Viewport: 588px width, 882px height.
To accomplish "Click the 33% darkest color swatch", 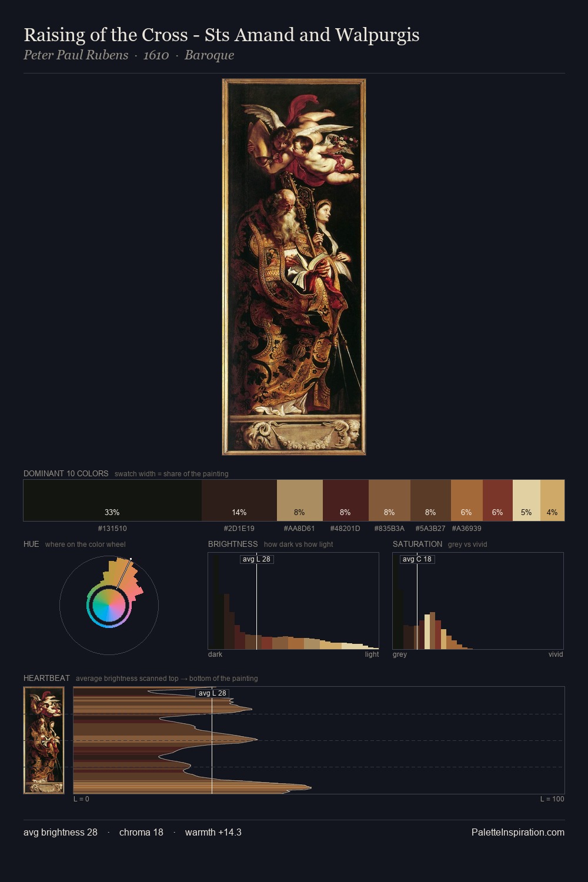I will [112, 500].
